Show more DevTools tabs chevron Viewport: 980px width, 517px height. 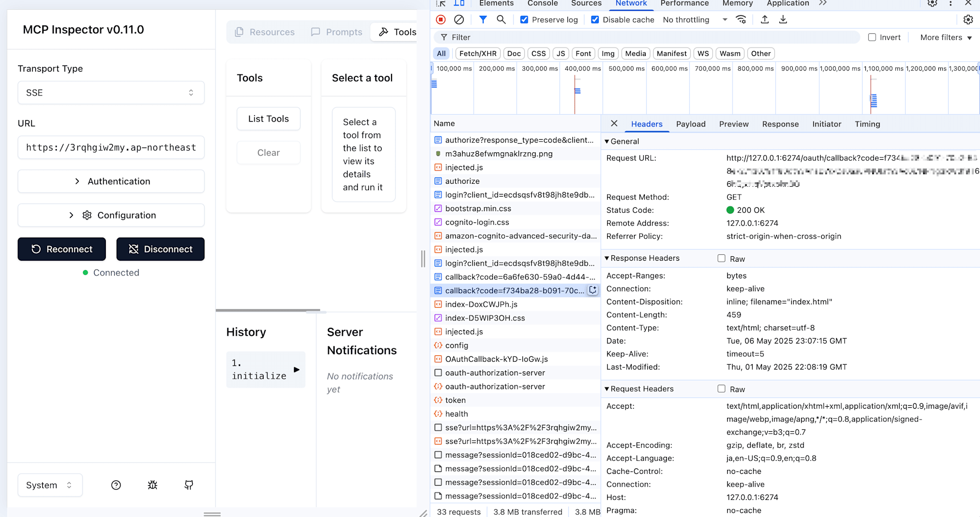click(823, 3)
